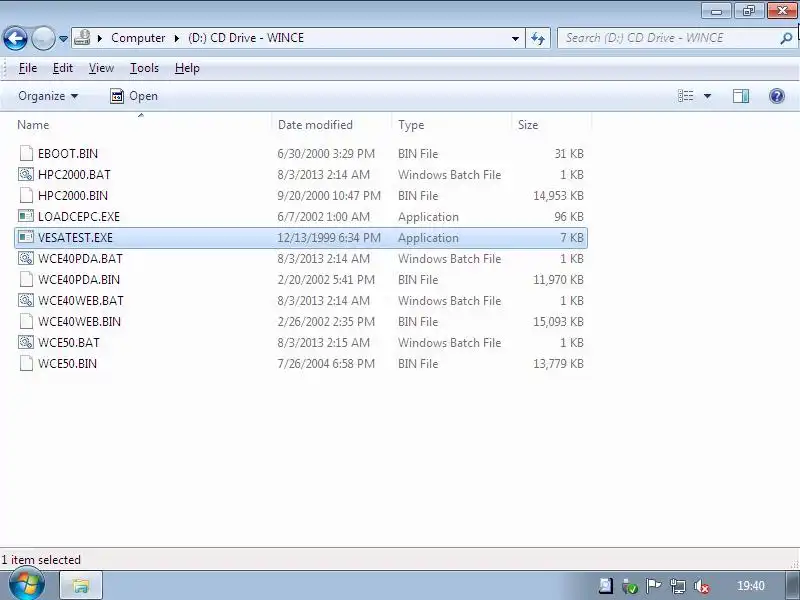Click the WCE40WEB.BIN file name
Viewport: 800px width, 600px height.
(80, 321)
